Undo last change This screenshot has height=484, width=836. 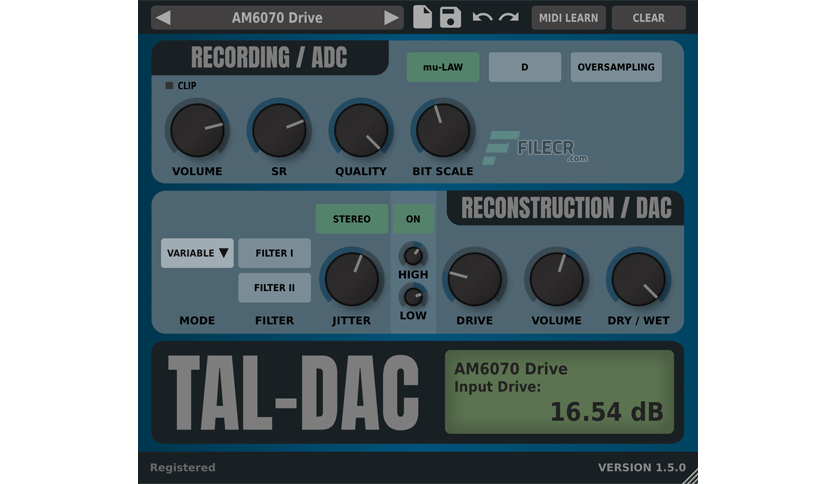(x=482, y=18)
